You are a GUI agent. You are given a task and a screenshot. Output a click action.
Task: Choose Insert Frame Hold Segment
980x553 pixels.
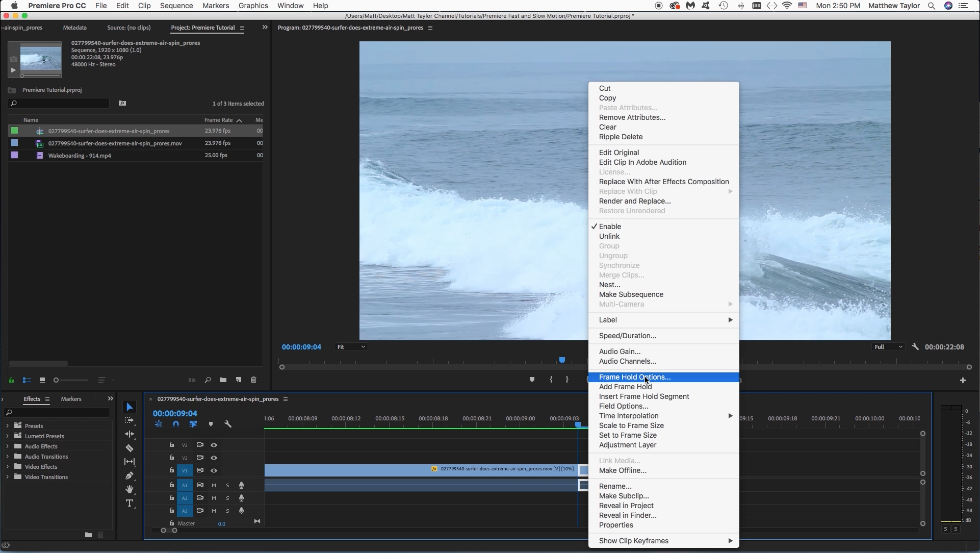point(664,396)
